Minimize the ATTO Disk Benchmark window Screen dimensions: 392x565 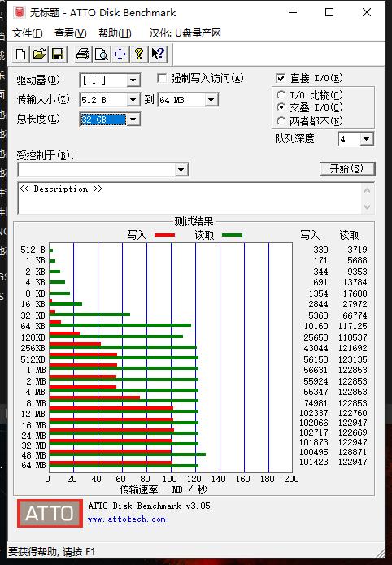click(294, 13)
